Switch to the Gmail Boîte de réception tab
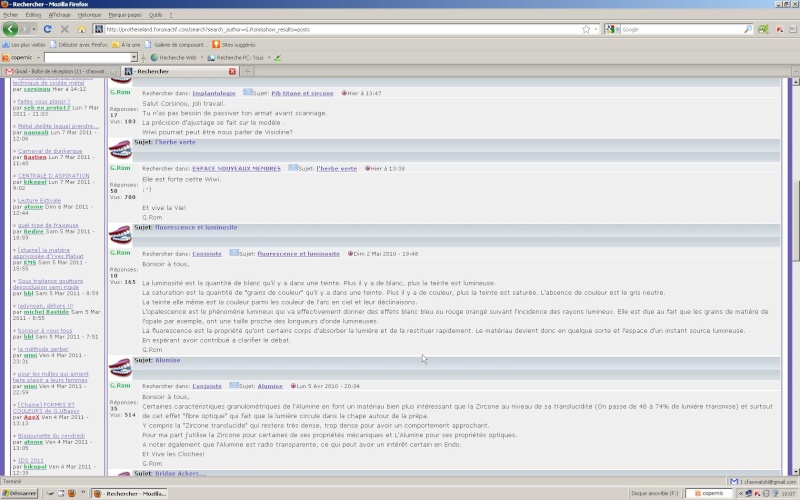 click(x=60, y=71)
